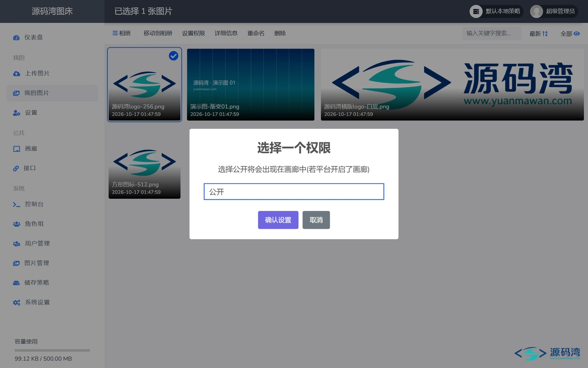Image resolution: width=588 pixels, height=368 pixels.
Task: Open 储存策略 in sidebar
Action: [x=52, y=283]
